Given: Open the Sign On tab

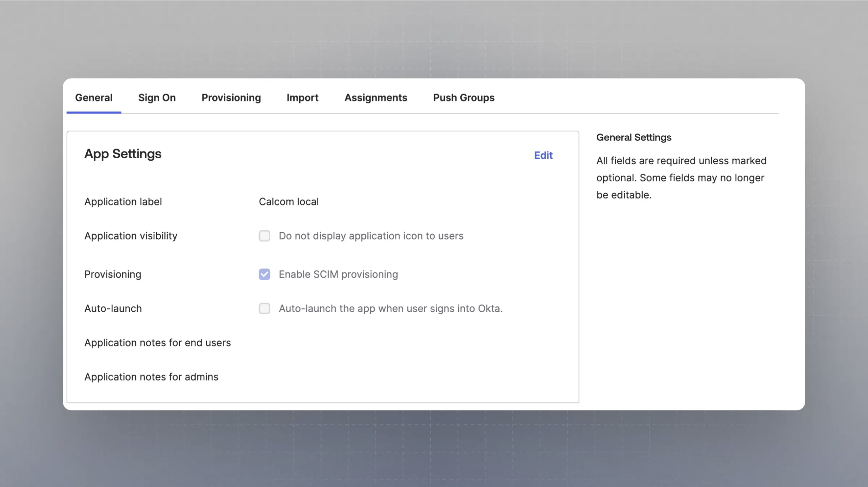Looking at the screenshot, I should coord(157,98).
